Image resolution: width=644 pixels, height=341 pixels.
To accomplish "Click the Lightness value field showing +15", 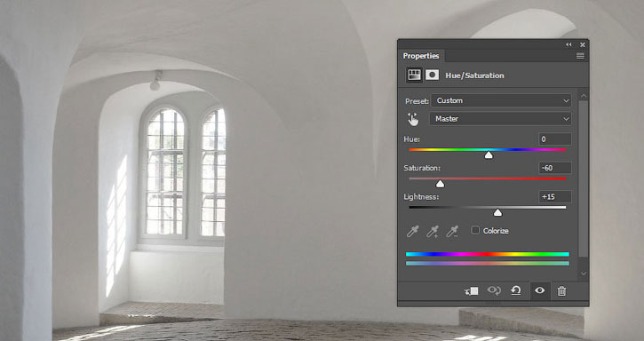I will [555, 196].
